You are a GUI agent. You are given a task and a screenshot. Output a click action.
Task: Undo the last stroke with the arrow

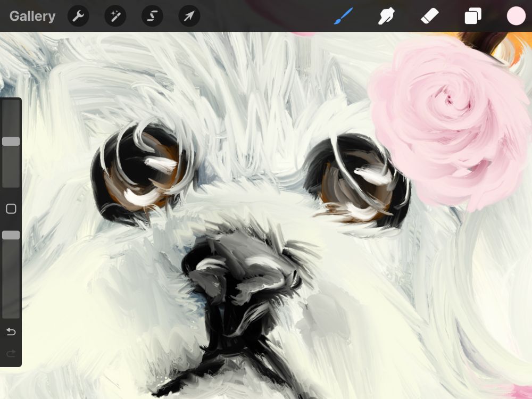pos(11,331)
